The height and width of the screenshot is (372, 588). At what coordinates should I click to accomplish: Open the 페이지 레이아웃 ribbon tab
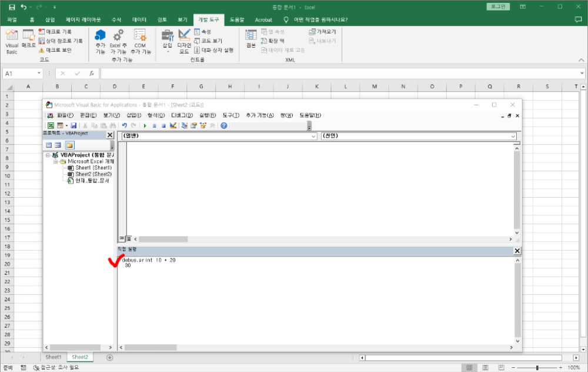pyautogui.click(x=83, y=19)
